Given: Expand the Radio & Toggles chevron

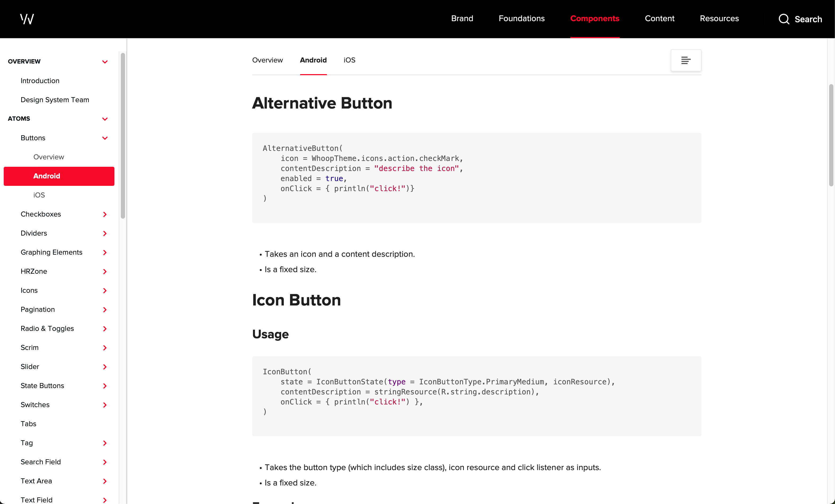Looking at the screenshot, I should (105, 328).
